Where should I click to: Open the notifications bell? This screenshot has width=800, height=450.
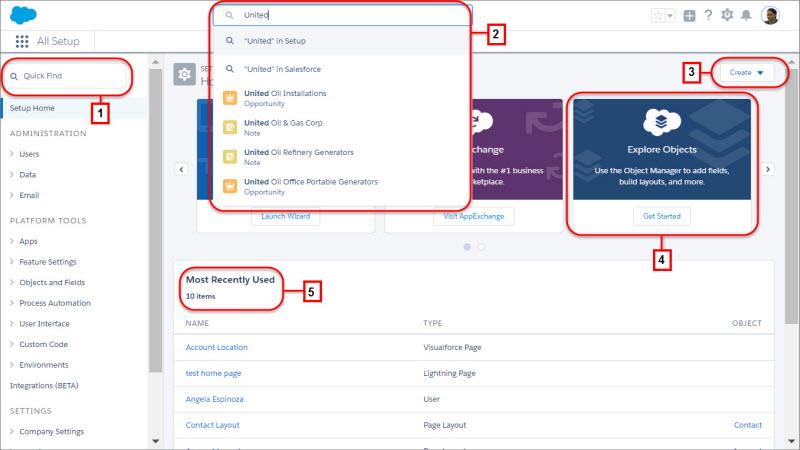point(746,15)
